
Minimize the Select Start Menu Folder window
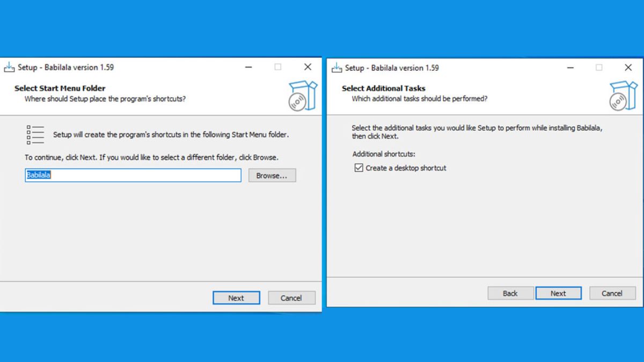pyautogui.click(x=248, y=67)
